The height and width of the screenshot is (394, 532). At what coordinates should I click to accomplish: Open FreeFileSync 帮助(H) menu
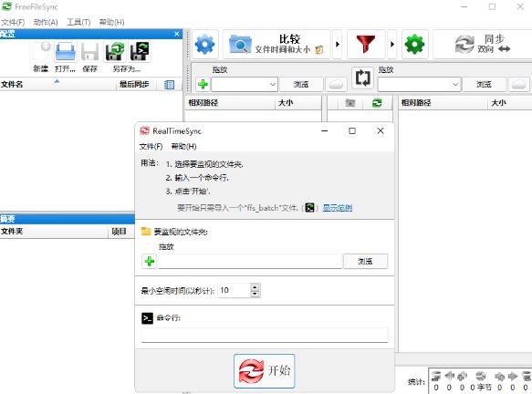111,23
